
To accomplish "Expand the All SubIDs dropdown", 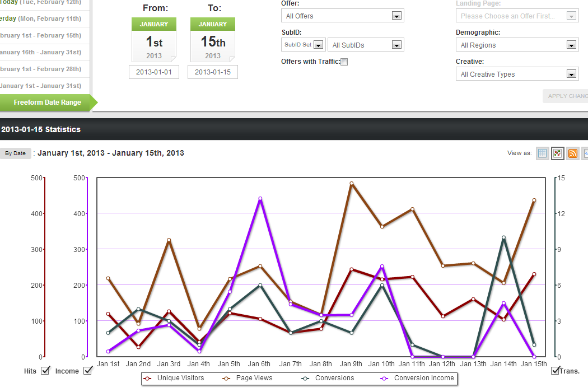I will click(x=365, y=45).
